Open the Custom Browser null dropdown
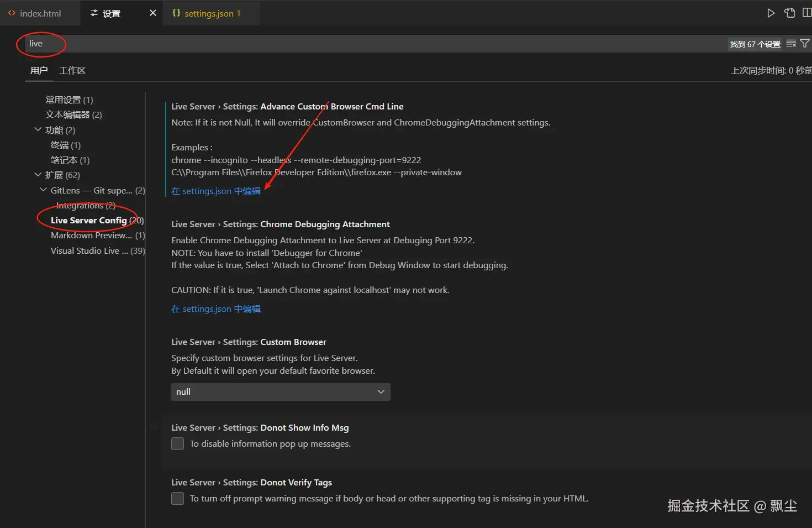 click(x=281, y=392)
